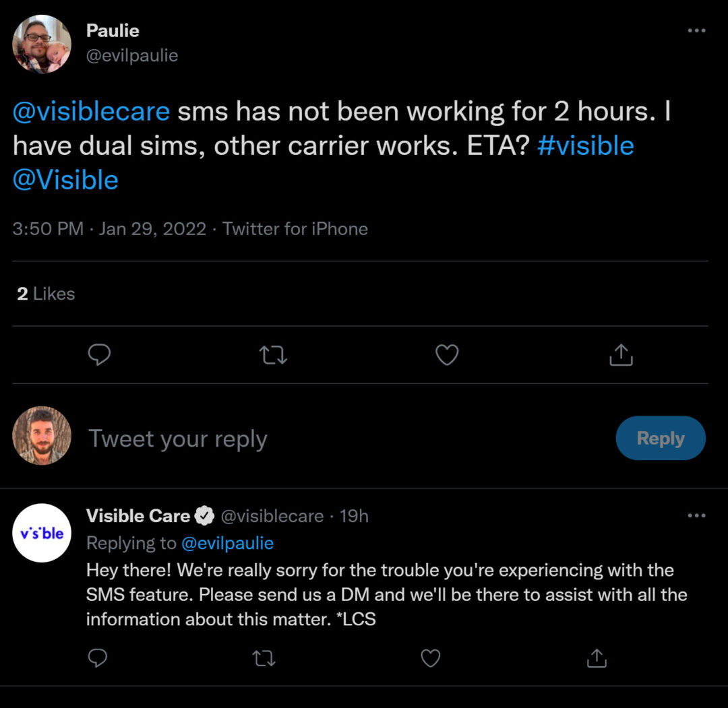Open the @visiblecare mention in tweet
This screenshot has width=728, height=708.
pyautogui.click(x=91, y=111)
